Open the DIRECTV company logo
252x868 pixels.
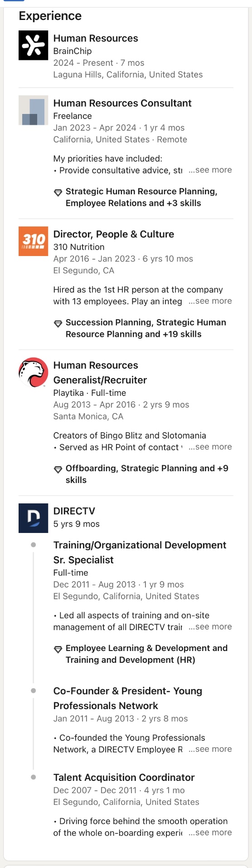click(x=33, y=518)
